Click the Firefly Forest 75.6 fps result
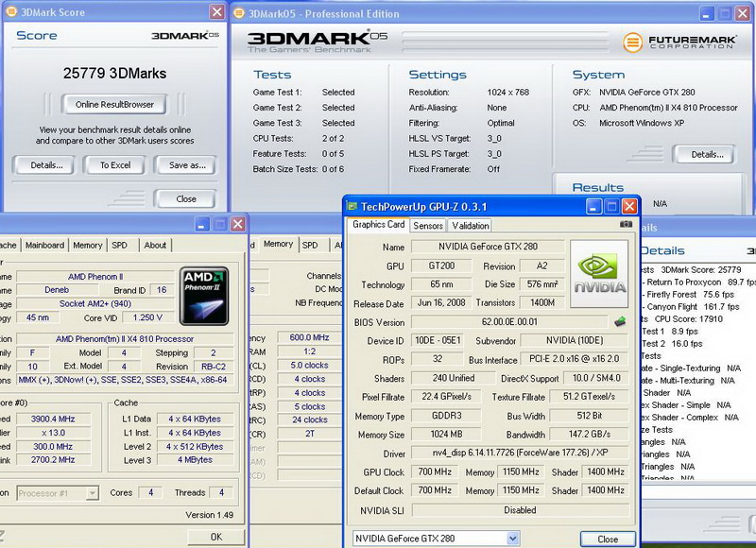Image resolution: width=756 pixels, height=548 pixels. (x=691, y=295)
